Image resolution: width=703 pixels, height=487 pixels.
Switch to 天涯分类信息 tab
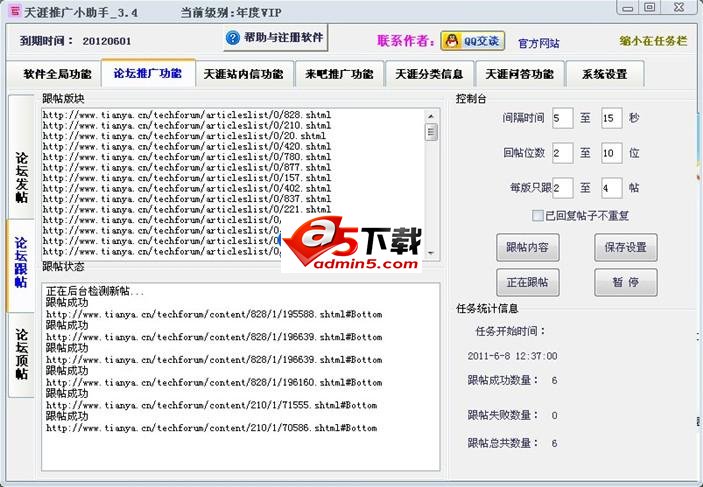point(429,74)
